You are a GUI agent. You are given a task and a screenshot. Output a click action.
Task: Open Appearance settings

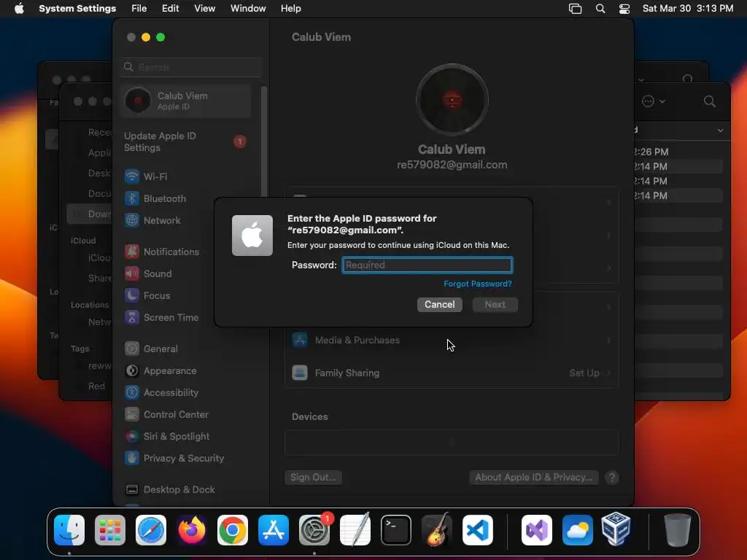(160, 371)
